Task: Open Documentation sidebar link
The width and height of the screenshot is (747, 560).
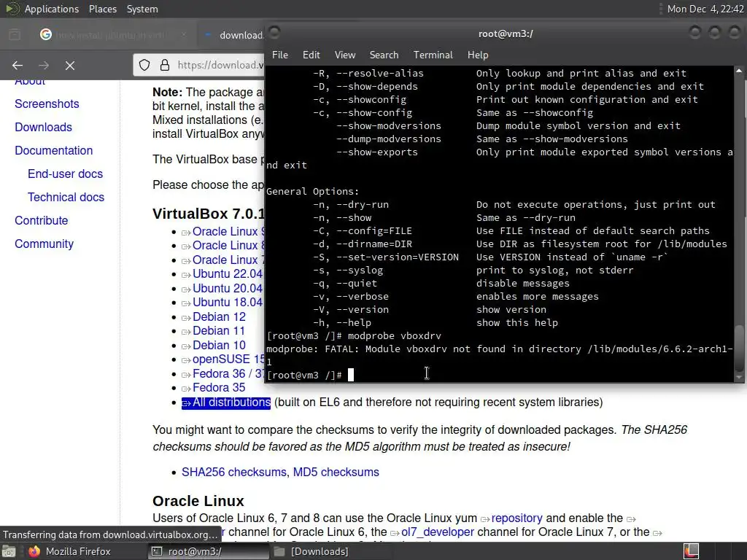Action: click(x=54, y=150)
